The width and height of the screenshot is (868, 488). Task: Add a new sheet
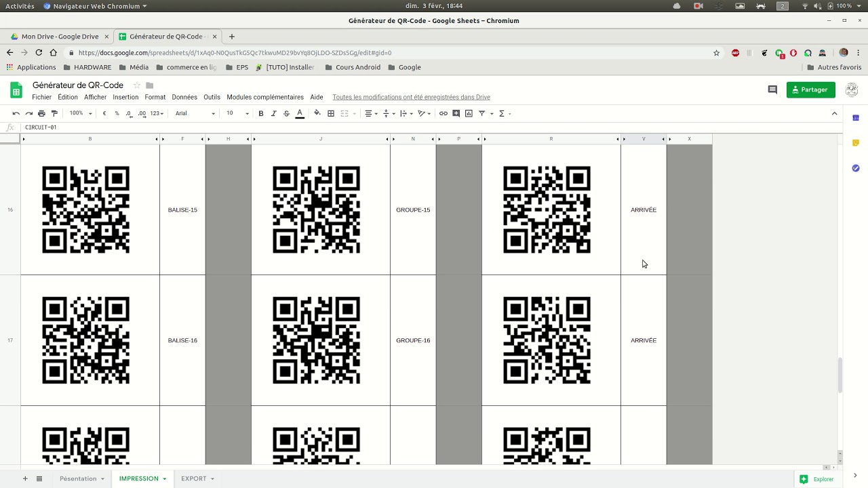25,479
